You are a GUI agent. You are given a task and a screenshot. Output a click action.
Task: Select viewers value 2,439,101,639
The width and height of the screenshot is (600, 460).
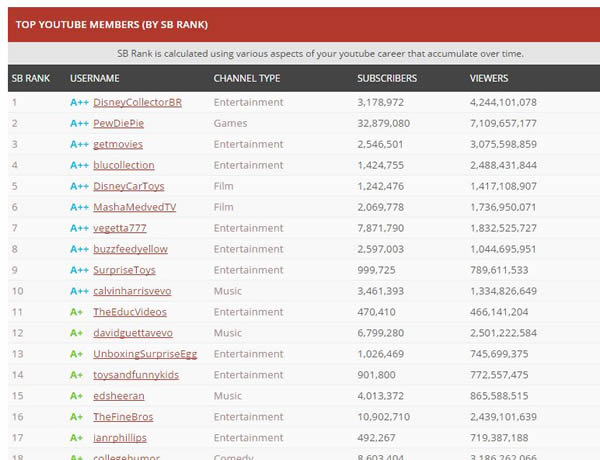[x=503, y=417]
